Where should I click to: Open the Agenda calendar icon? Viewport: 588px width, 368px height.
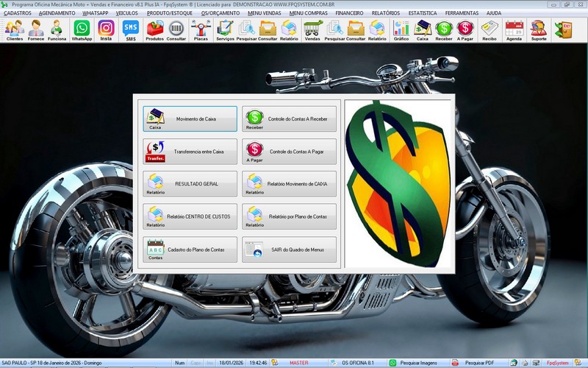[x=514, y=30]
